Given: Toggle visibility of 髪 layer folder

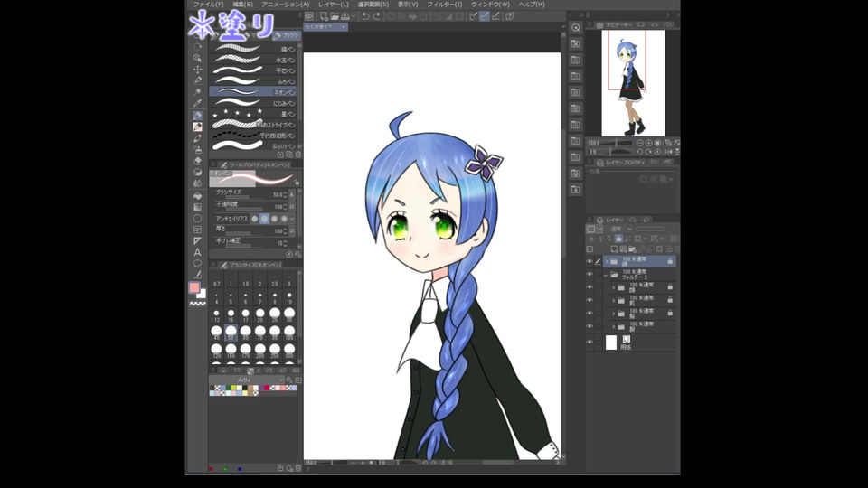Looking at the screenshot, I should [589, 314].
